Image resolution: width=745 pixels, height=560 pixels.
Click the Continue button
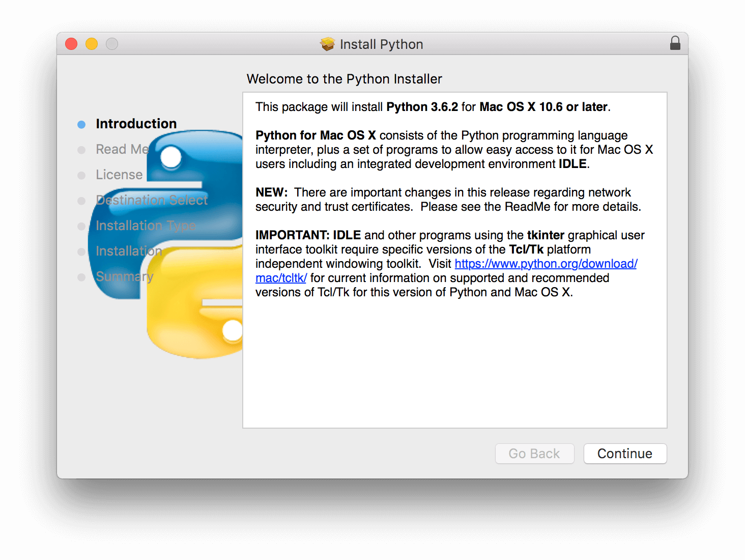(625, 454)
